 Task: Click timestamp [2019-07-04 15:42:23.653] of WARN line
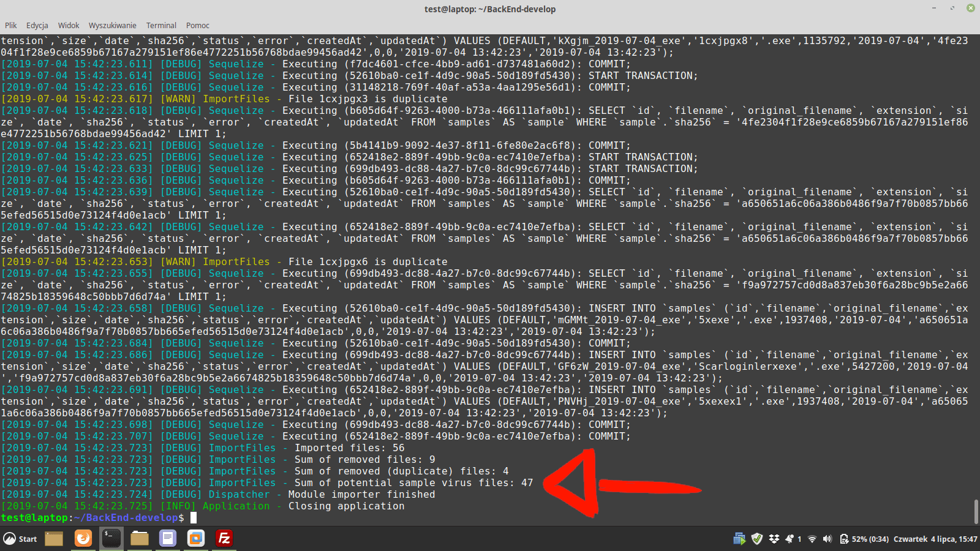point(77,262)
